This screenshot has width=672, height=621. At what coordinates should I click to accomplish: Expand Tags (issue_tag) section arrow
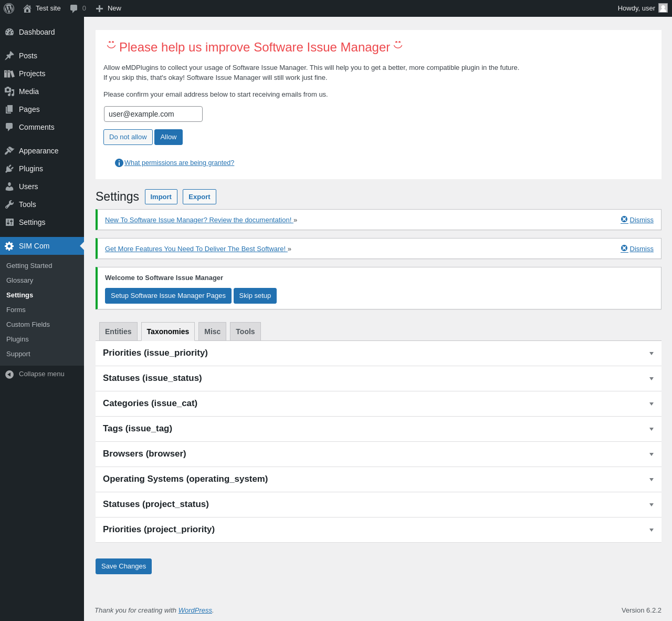[x=652, y=429]
